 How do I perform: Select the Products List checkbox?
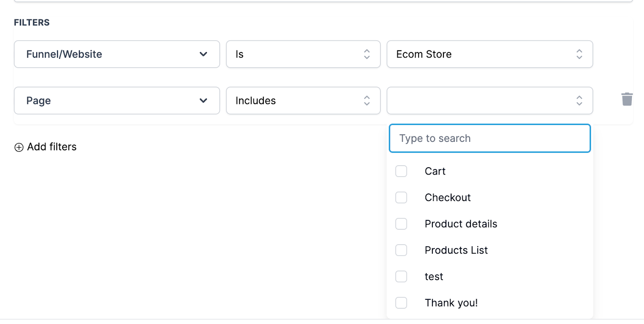(x=401, y=250)
